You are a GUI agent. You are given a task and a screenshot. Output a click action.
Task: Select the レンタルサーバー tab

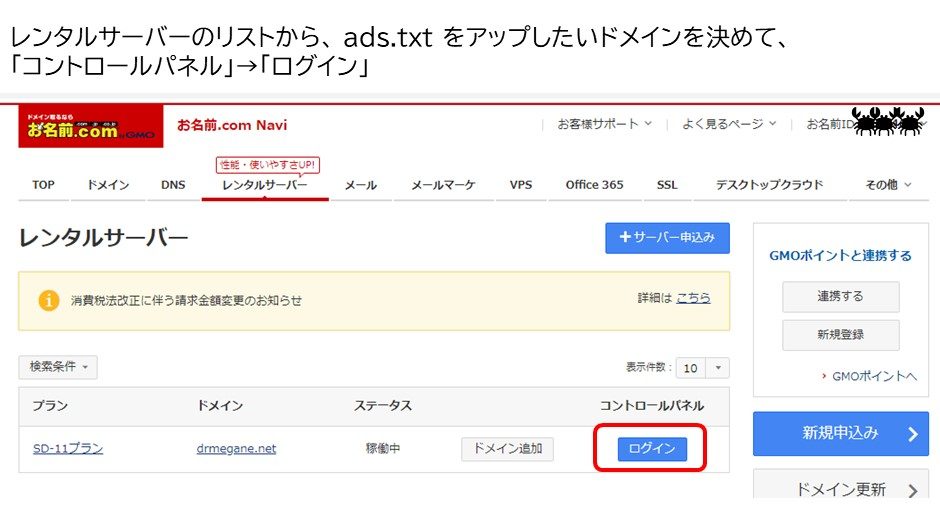264,185
